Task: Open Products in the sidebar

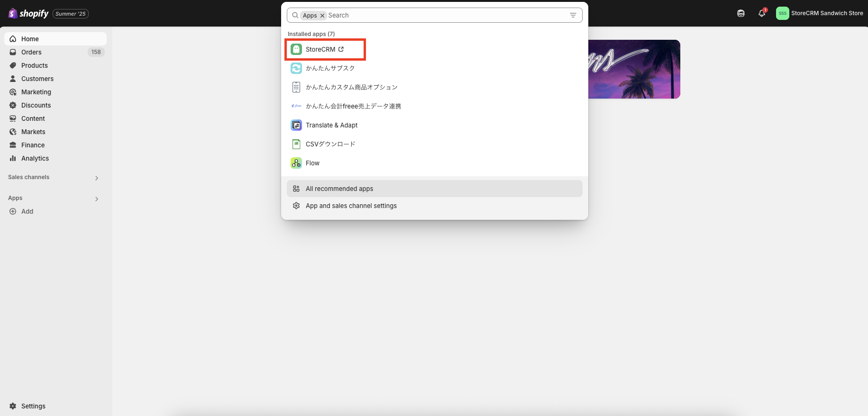Action: tap(55, 65)
